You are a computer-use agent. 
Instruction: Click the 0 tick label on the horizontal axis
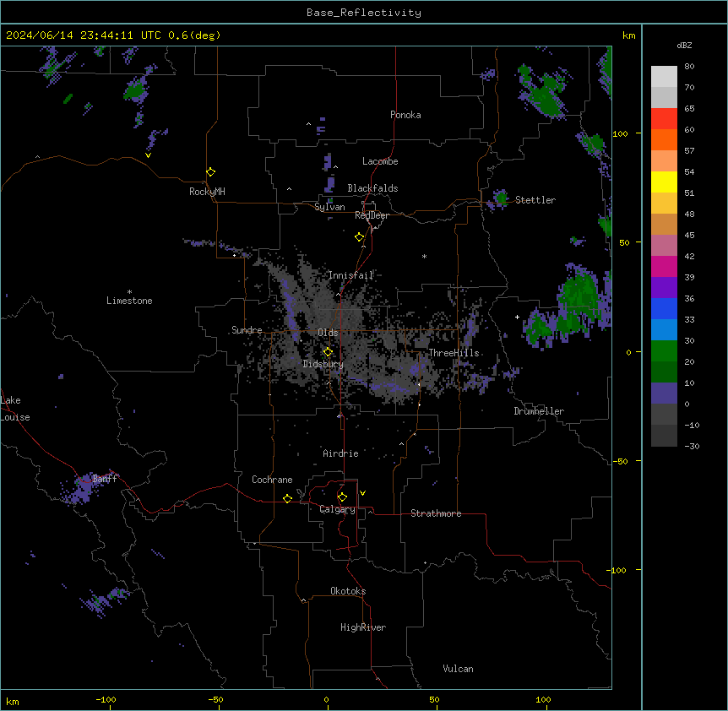click(326, 700)
